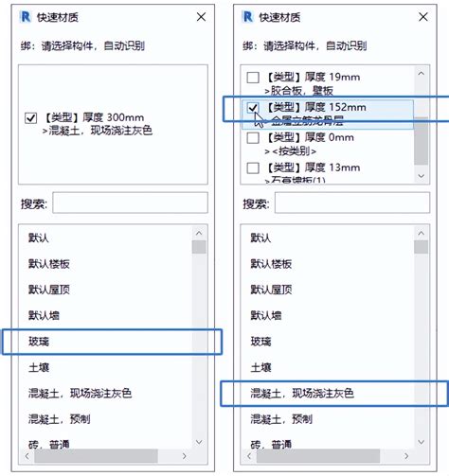Click right arrow of left horizontal scrollbar
This screenshot has width=449, height=476.
(x=185, y=456)
